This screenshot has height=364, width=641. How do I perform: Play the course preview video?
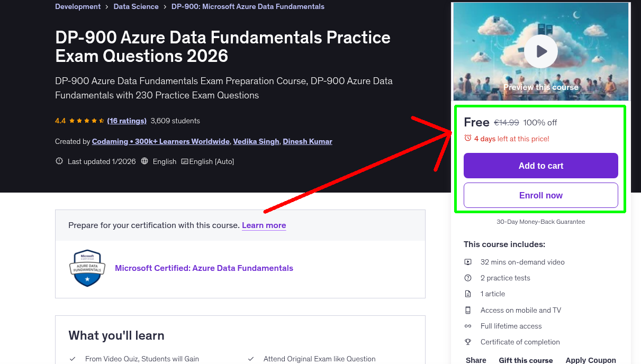pyautogui.click(x=540, y=51)
